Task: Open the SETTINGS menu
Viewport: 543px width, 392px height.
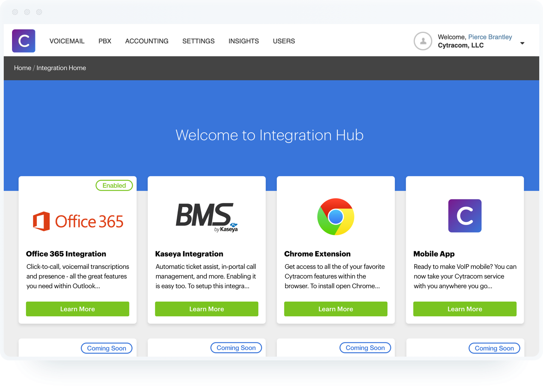Action: tap(199, 41)
